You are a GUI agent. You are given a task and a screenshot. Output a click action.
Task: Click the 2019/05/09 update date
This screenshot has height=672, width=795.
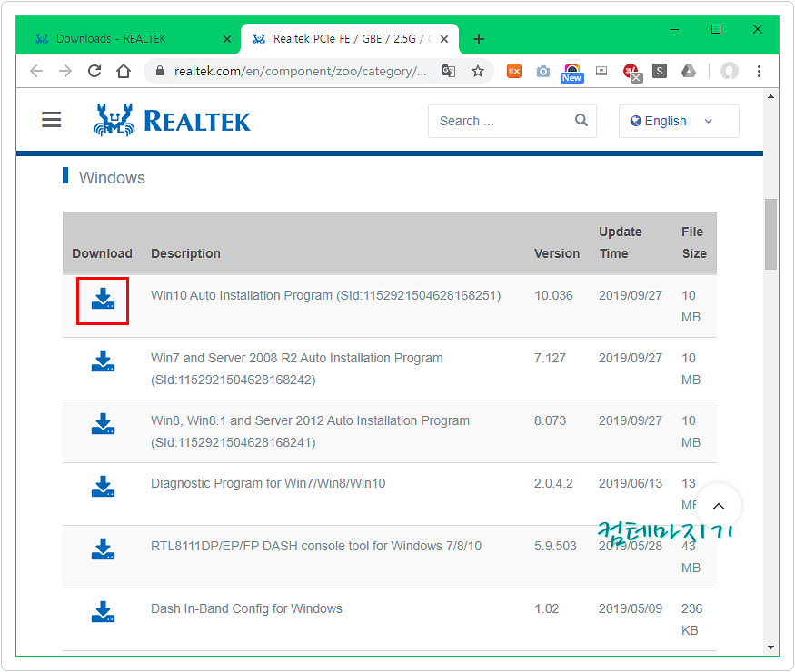point(631,608)
